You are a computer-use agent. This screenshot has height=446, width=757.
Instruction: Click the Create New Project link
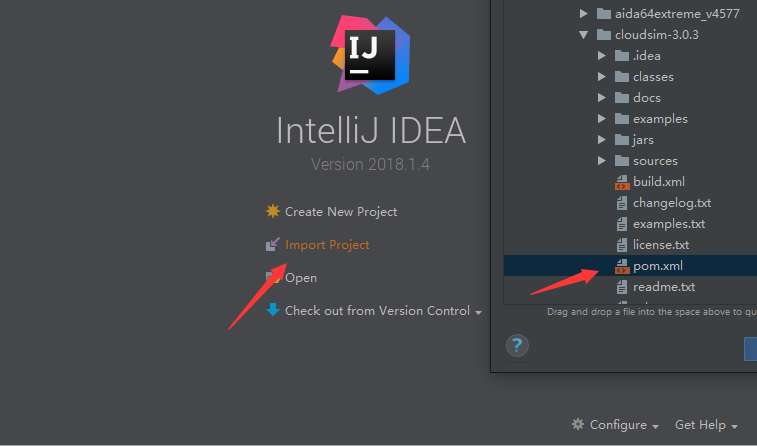click(340, 211)
